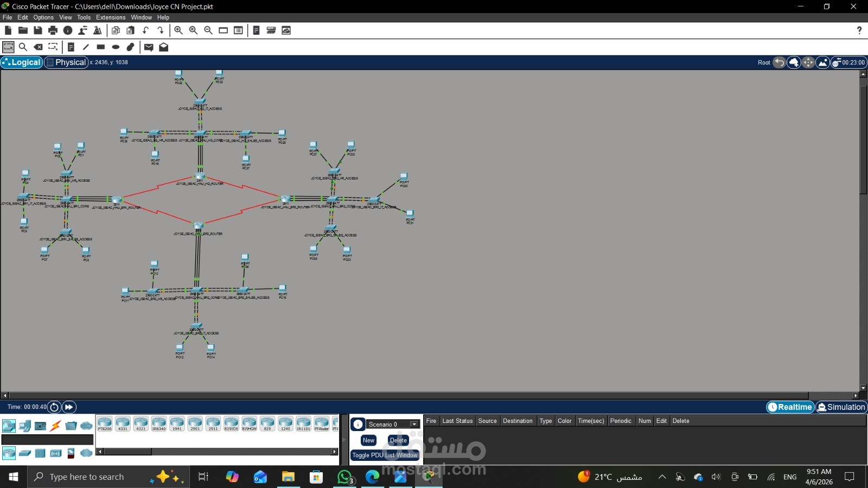Toggle PDU List Window
This screenshot has height=488, width=868.
pos(385,455)
